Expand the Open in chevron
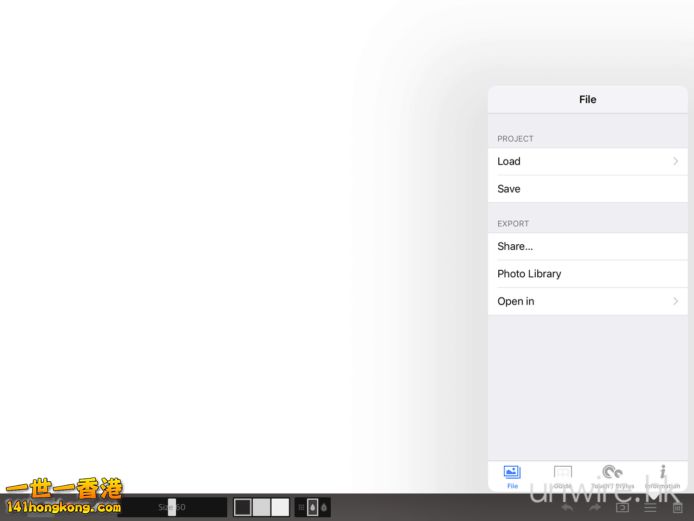This screenshot has width=694, height=521. tap(675, 301)
